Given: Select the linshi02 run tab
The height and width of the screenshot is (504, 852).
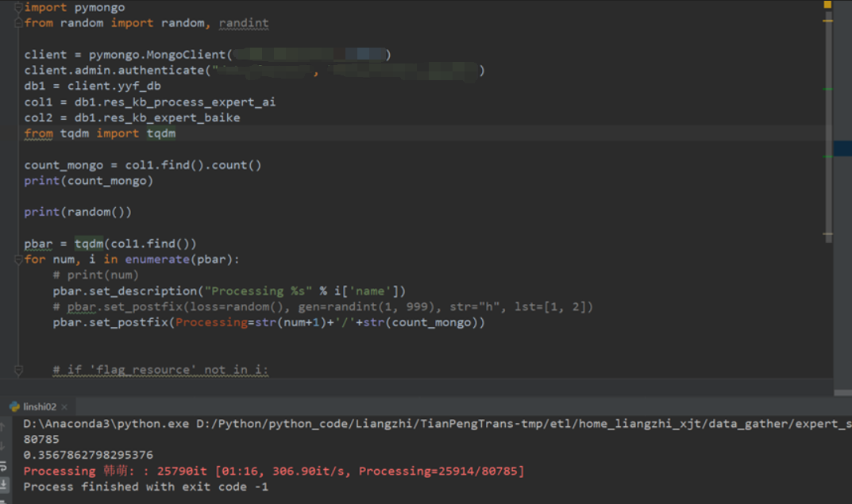Looking at the screenshot, I should pos(40,407).
